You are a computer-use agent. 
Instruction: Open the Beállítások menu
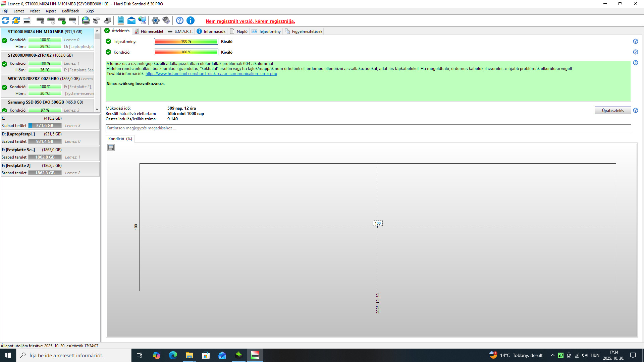(x=70, y=11)
